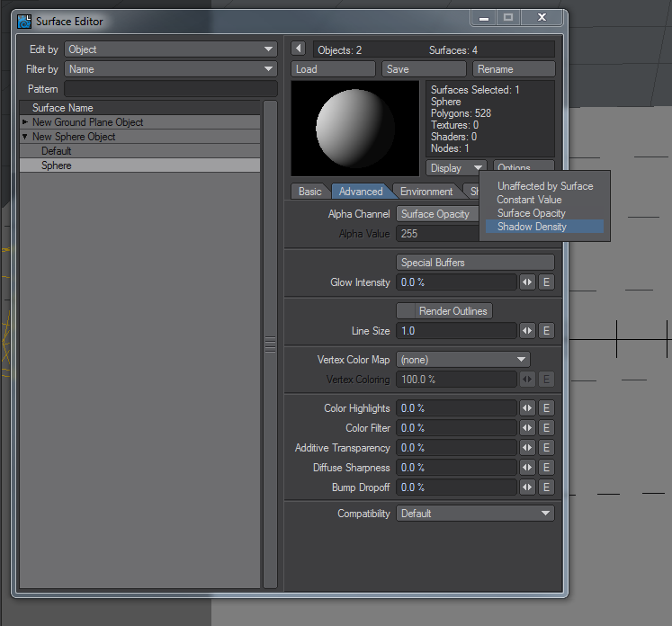672x626 pixels.
Task: Open envelope editor for Color Filter
Action: [546, 427]
